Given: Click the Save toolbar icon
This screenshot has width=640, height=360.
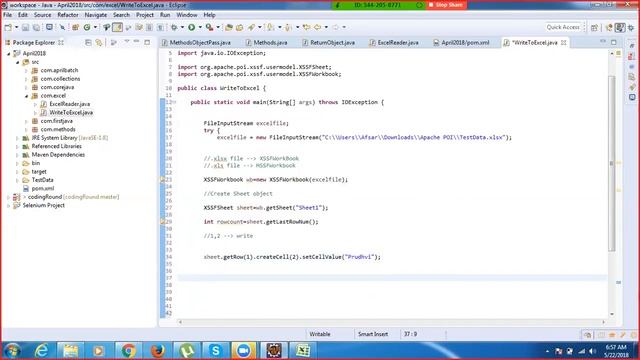Looking at the screenshot, I should 25,27.
